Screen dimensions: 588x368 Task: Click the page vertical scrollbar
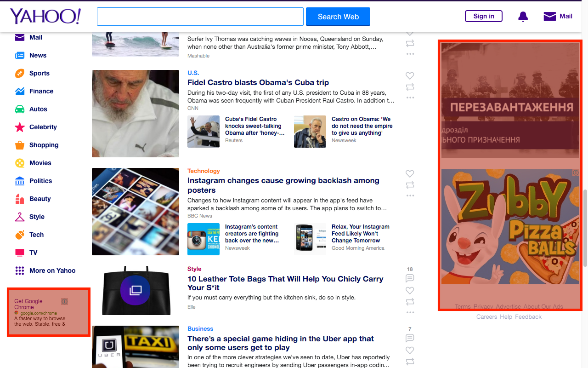click(585, 228)
